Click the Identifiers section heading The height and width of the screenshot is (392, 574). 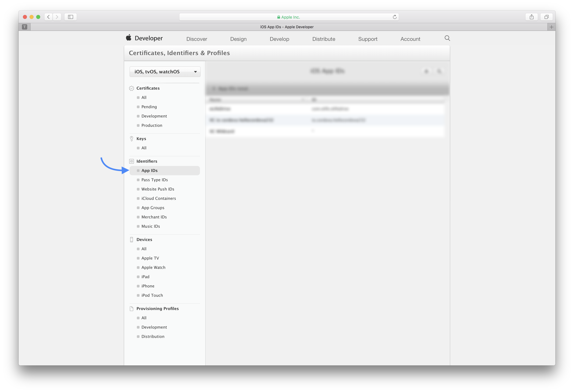(147, 161)
